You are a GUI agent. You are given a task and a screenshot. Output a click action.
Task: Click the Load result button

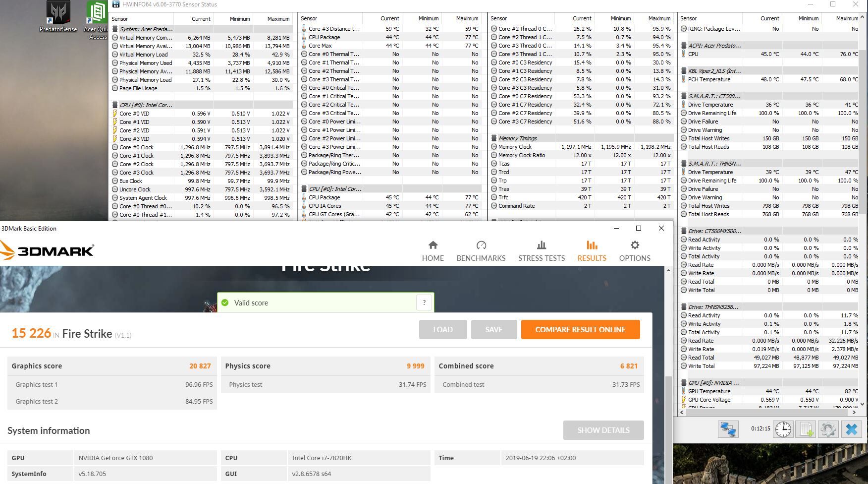tap(443, 329)
